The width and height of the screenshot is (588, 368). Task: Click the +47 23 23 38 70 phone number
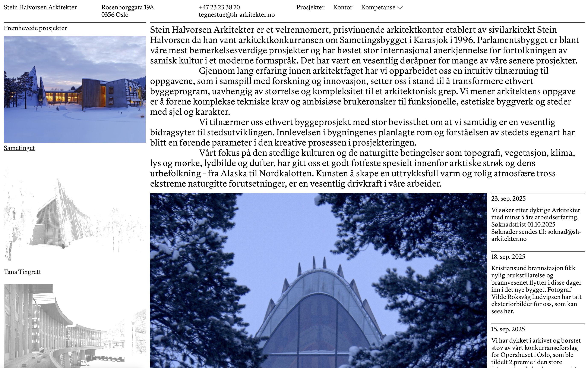[219, 7]
